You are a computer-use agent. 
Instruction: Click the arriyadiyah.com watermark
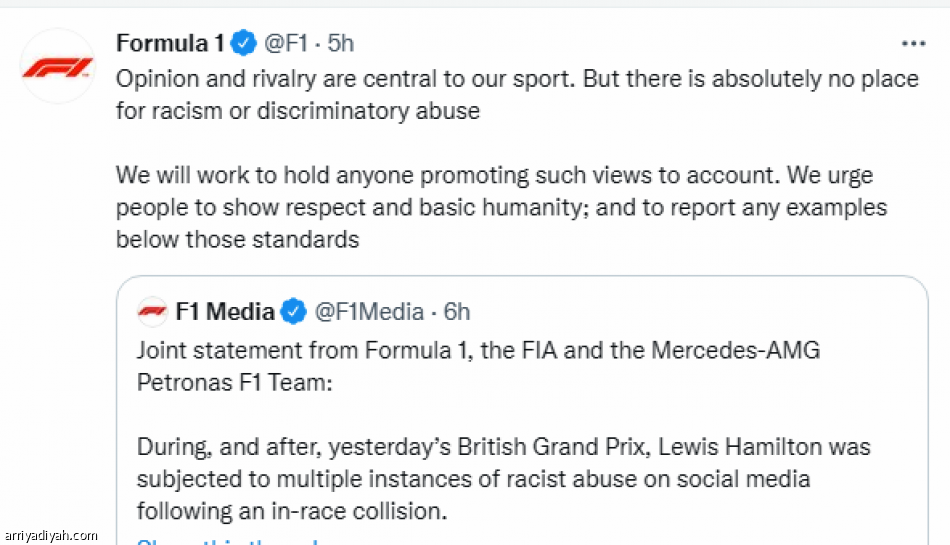[x=52, y=535]
